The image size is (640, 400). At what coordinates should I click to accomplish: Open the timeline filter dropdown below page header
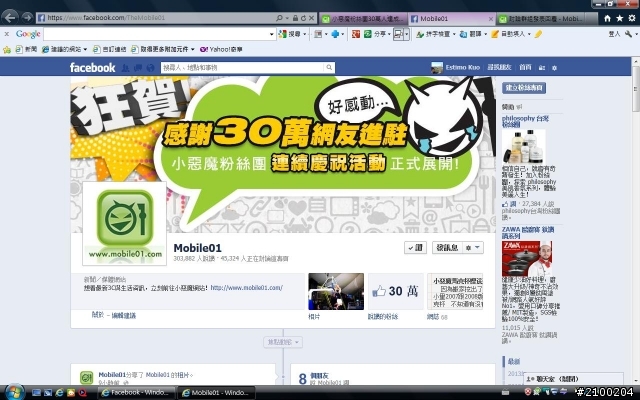(x=283, y=342)
